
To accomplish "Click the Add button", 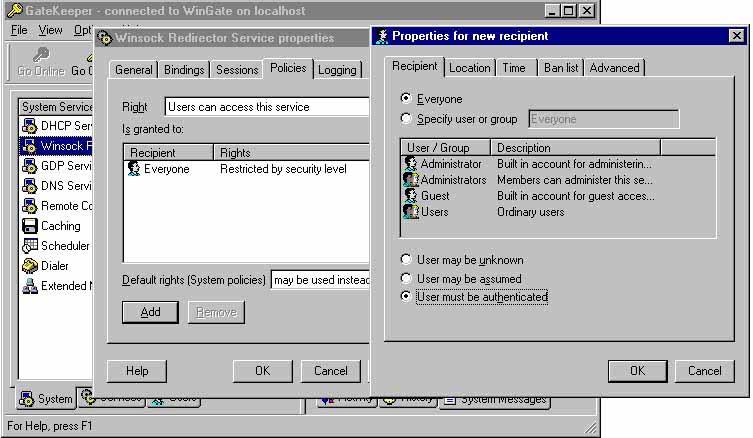I will (x=150, y=312).
